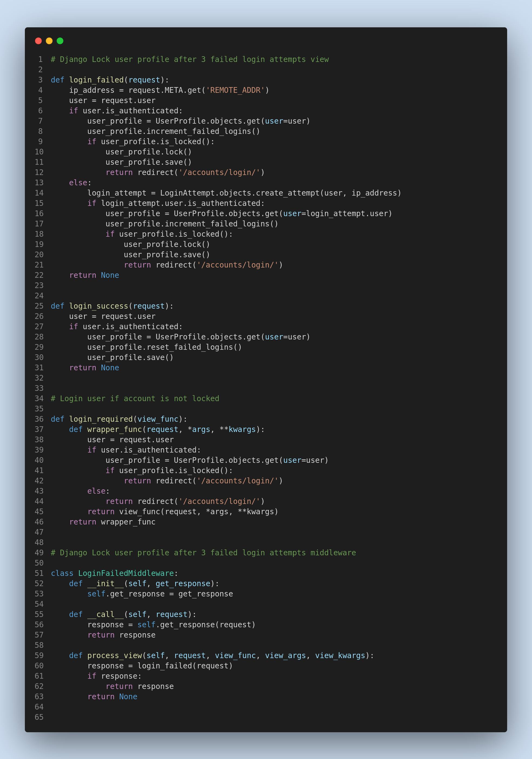The height and width of the screenshot is (759, 532).
Task: Click 'if user_profile.is_locked():' on line 41
Action: point(169,470)
